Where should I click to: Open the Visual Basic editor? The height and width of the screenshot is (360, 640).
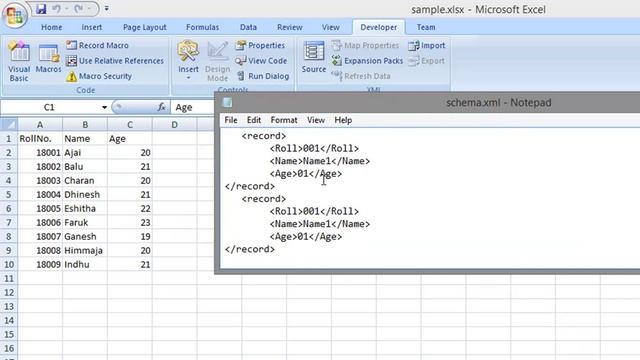[x=19, y=61]
